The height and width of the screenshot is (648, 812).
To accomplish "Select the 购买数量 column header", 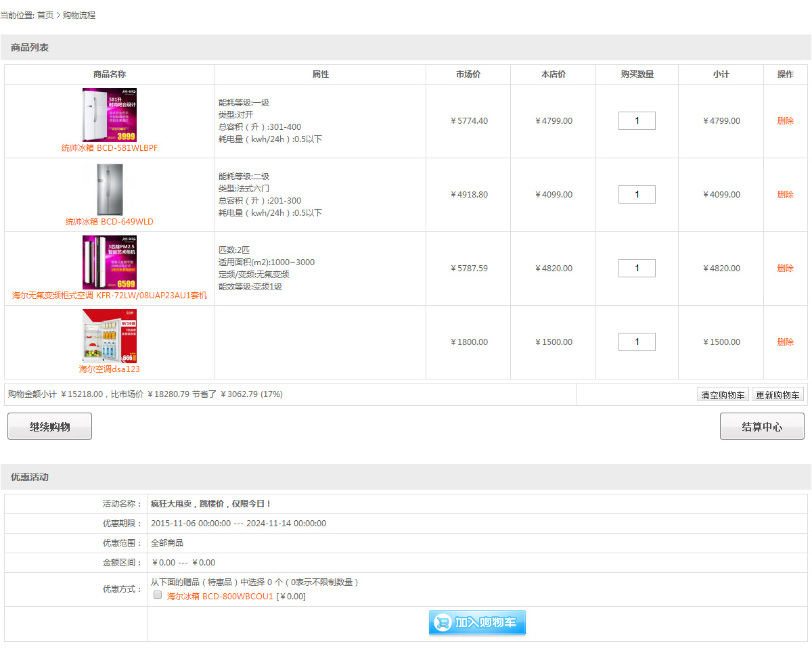I will pyautogui.click(x=637, y=74).
